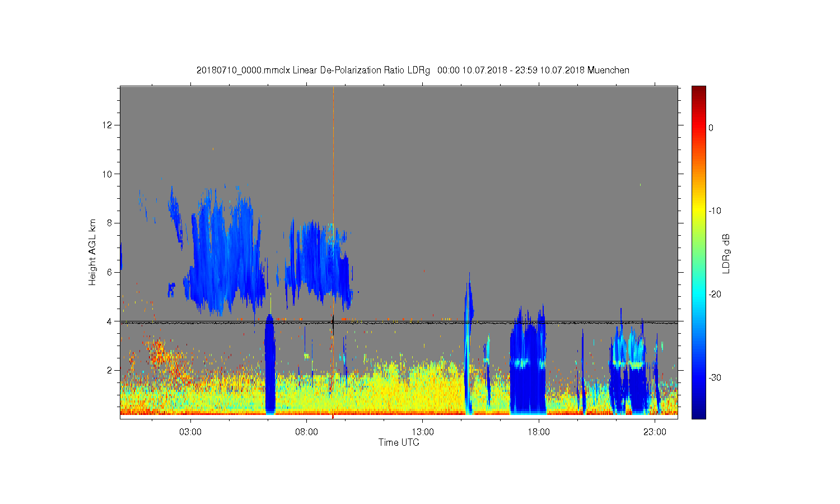This screenshot has width=840, height=504.
Task: Click the 'Time UTC' x-axis label
Action: coord(399,442)
